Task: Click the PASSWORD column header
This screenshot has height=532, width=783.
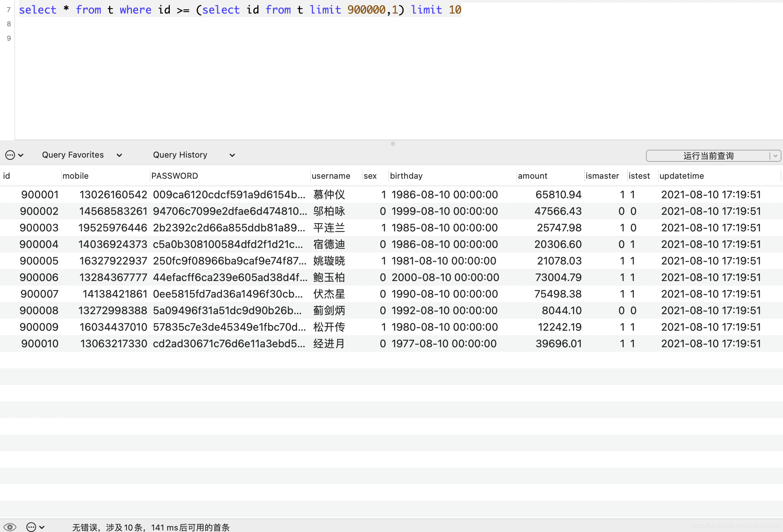Action: tap(174, 176)
